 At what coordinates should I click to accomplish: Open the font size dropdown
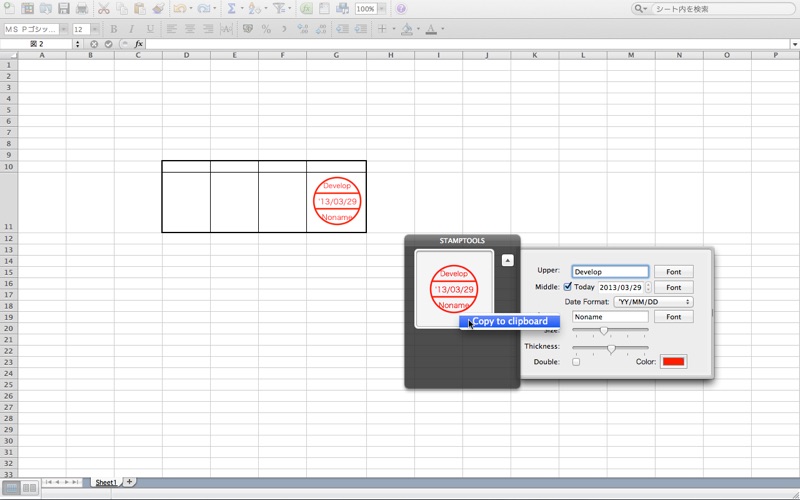pyautogui.click(x=95, y=29)
